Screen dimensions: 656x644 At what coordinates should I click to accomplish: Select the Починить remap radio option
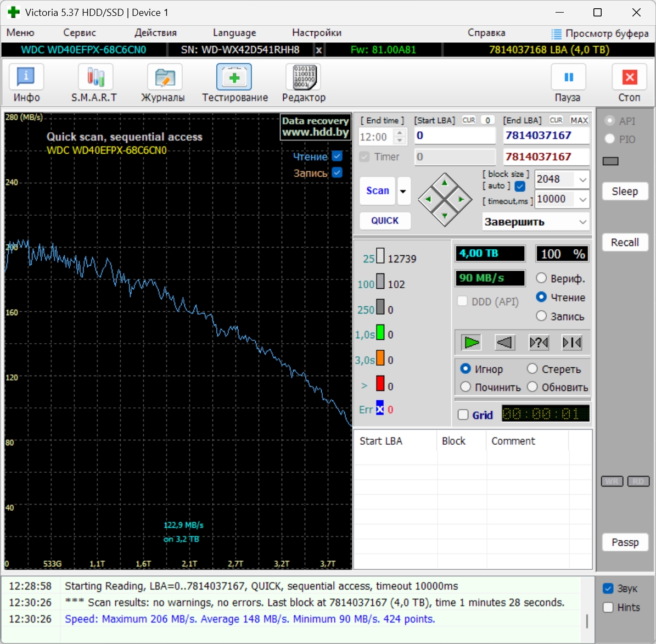click(466, 387)
